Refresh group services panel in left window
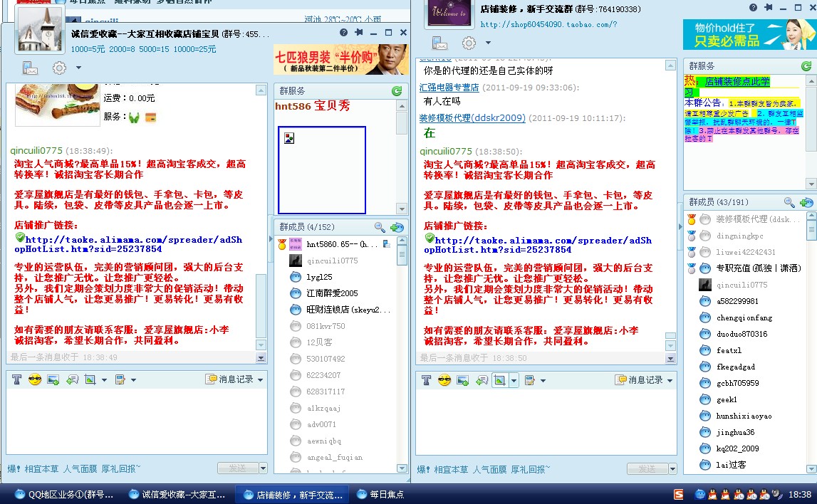This screenshot has height=504, width=817. (397, 91)
